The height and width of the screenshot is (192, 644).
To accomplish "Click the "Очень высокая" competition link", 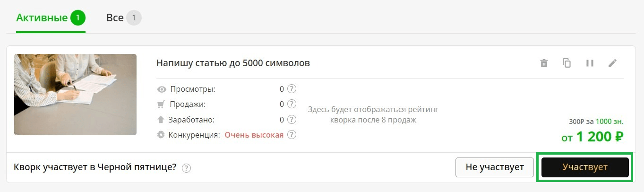I will [x=254, y=135].
